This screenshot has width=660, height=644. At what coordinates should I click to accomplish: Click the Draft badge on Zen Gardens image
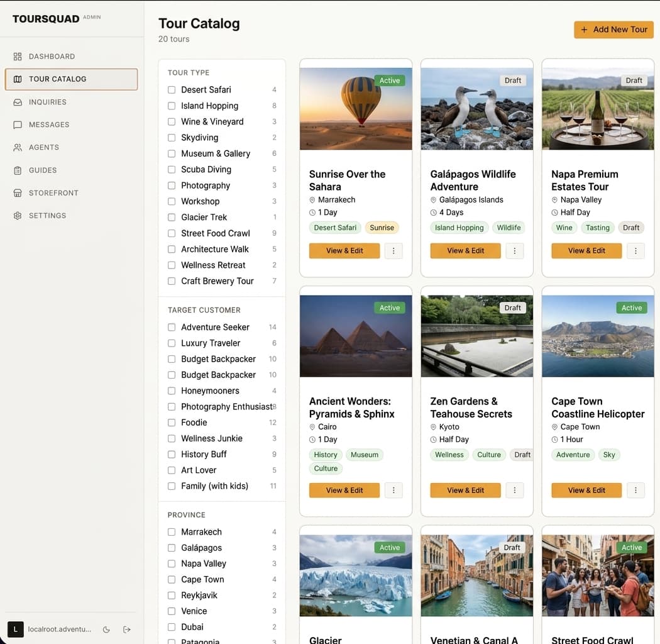513,308
